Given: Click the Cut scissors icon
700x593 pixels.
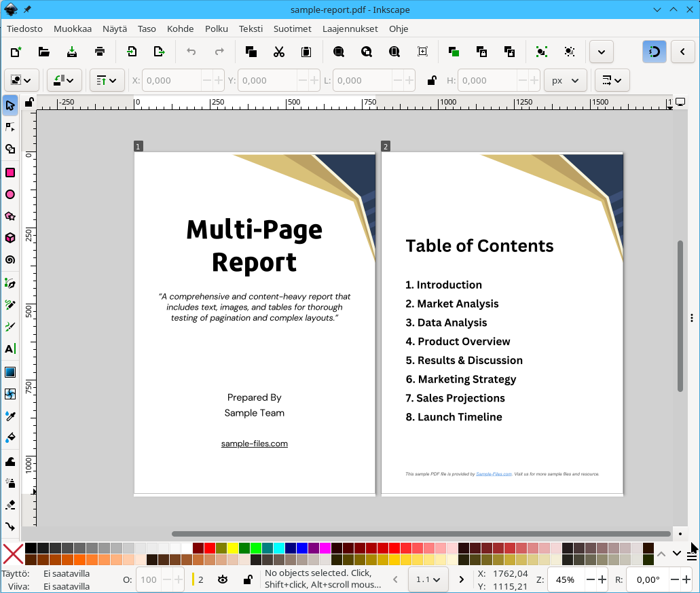Looking at the screenshot, I should pos(278,52).
